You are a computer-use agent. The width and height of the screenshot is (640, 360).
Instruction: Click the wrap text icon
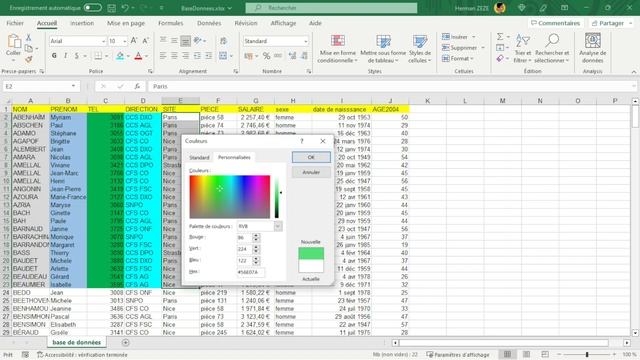(223, 40)
